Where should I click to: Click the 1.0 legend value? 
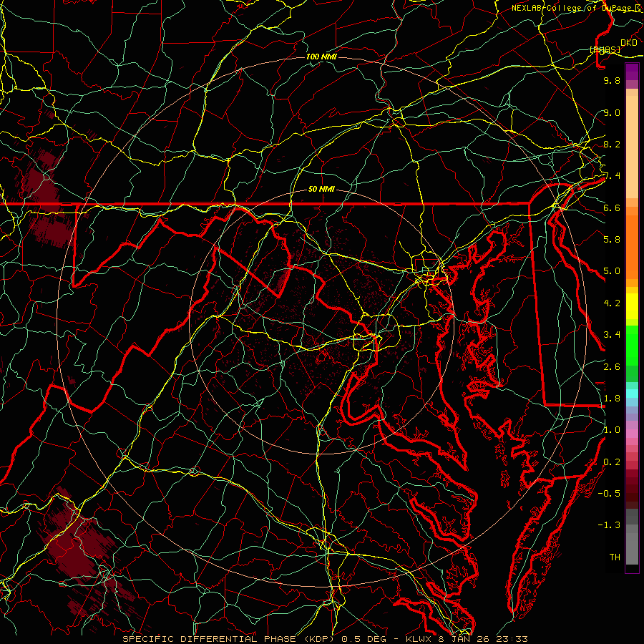click(x=612, y=430)
